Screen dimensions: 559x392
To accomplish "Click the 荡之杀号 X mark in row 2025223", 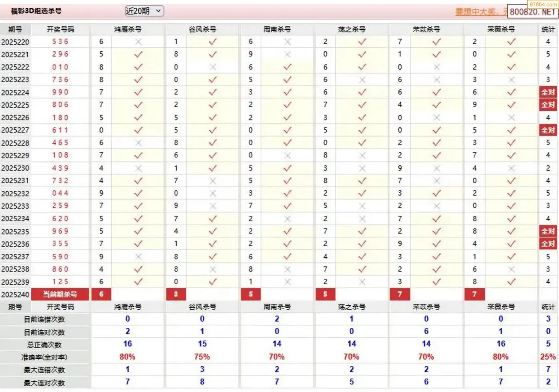I will [x=362, y=80].
